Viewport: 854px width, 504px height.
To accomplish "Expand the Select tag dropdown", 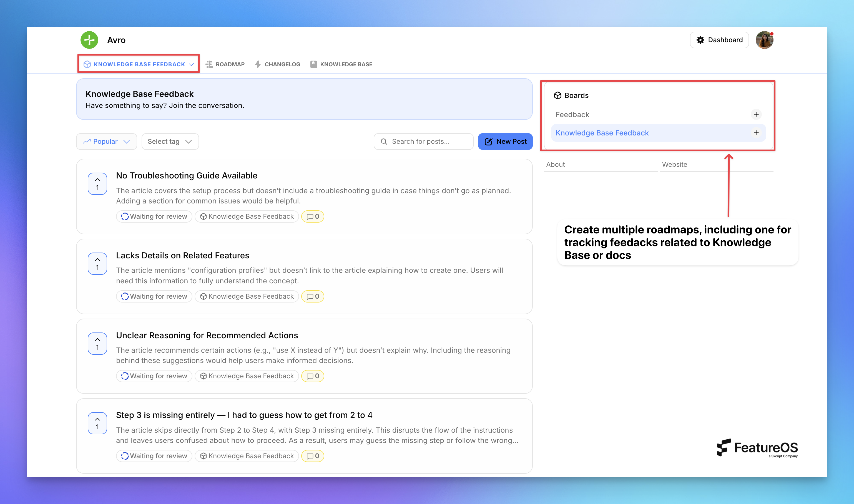I will 170,141.
